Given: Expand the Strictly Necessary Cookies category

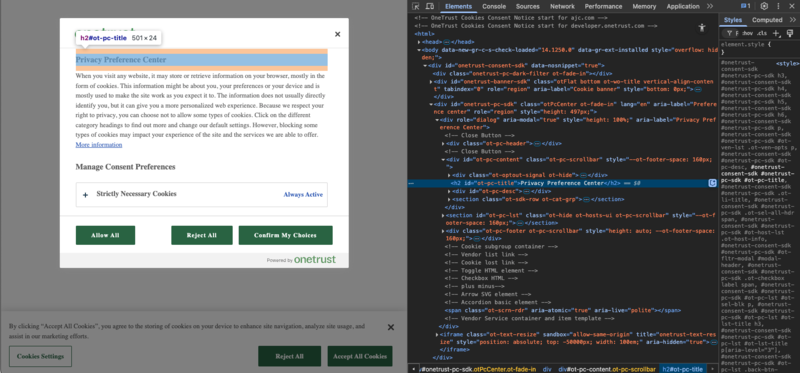Looking at the screenshot, I should tap(202, 194).
